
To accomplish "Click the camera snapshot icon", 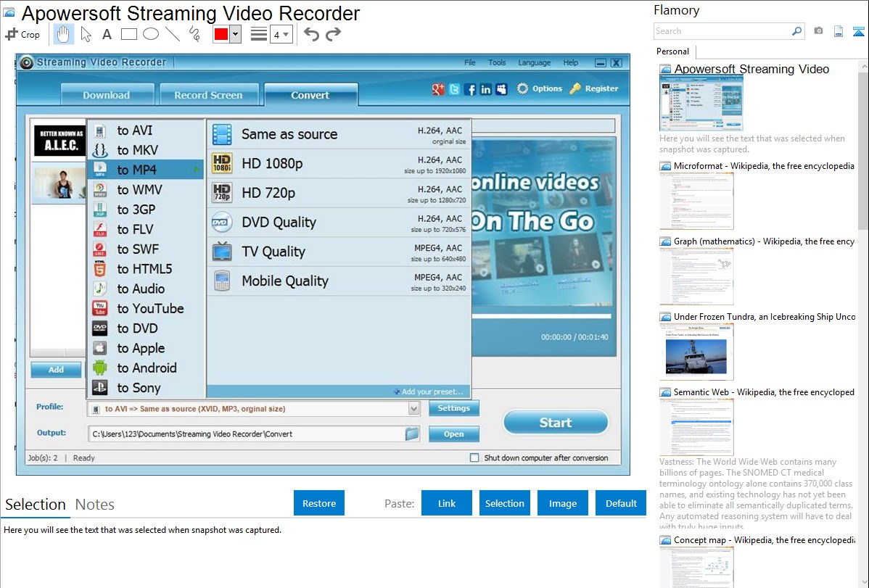I will (x=818, y=31).
